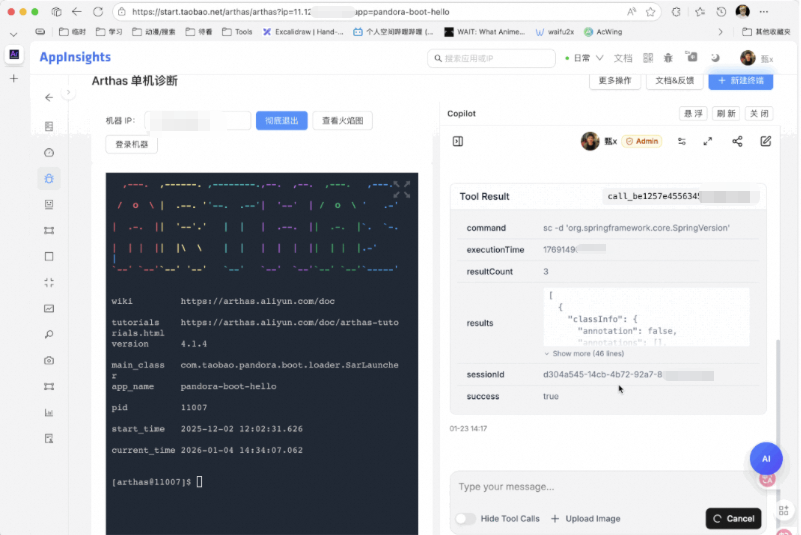This screenshot has height=535, width=801.
Task: Click the 彻底退出 button
Action: pyautogui.click(x=281, y=121)
